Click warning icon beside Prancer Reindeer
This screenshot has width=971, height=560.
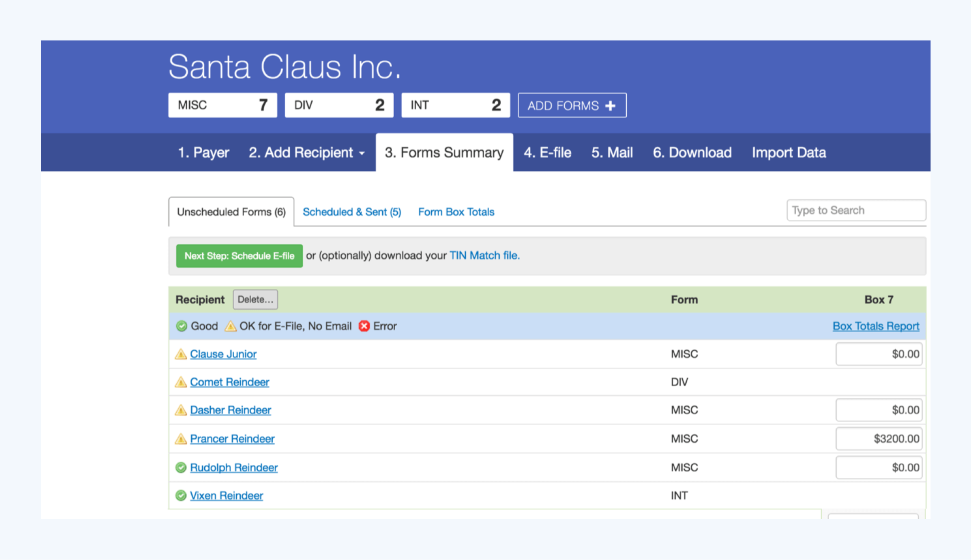pos(181,439)
